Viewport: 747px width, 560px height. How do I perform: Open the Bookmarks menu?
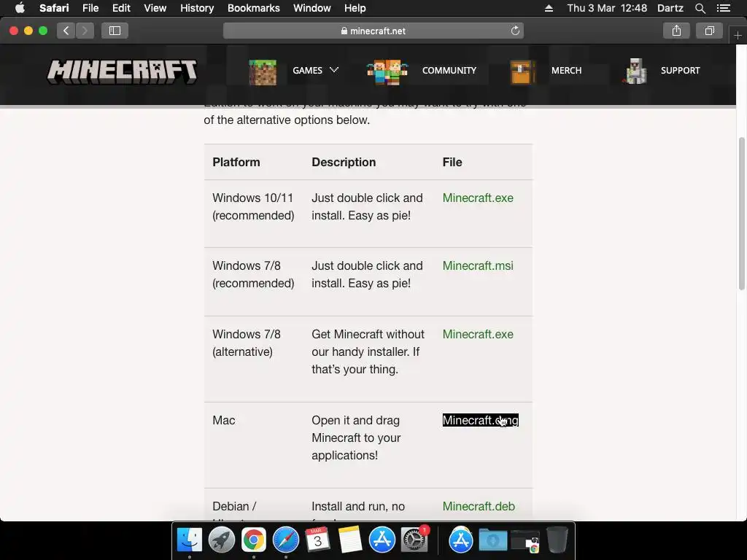pyautogui.click(x=253, y=8)
